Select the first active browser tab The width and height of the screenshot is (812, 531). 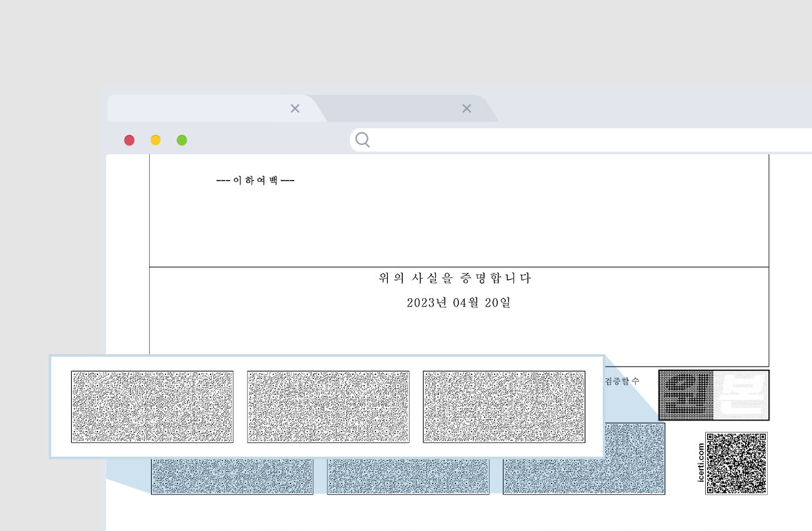200,109
